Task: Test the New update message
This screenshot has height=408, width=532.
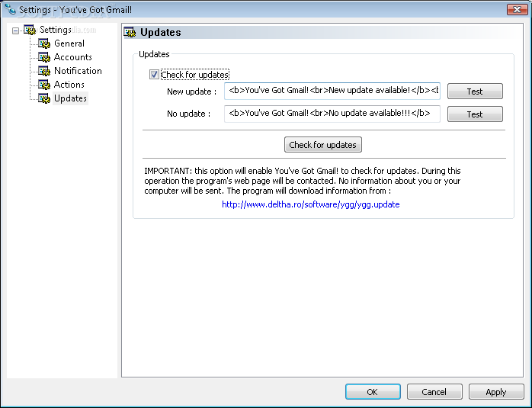Action: coord(475,92)
